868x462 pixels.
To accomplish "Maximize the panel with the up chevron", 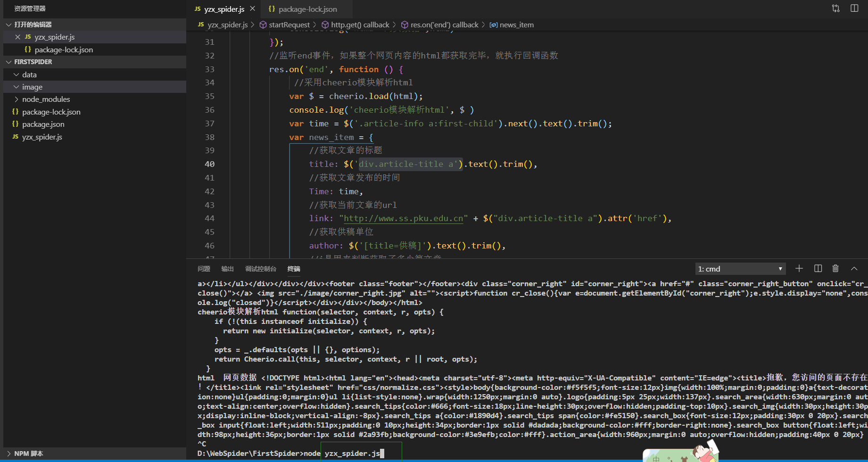I will click(x=854, y=268).
